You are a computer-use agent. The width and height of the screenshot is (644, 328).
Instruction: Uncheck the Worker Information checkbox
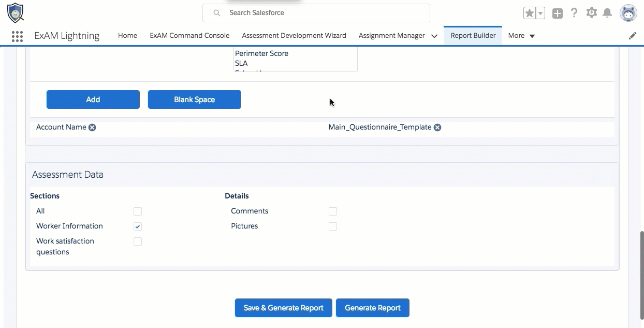[138, 226]
